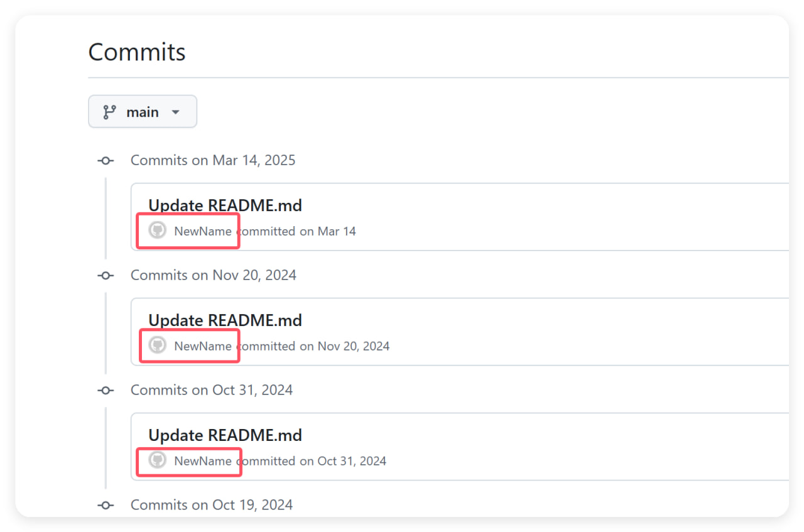This screenshot has height=532, width=804.
Task: Open the Mar 14 Update README.md commit
Action: pyautogui.click(x=225, y=205)
